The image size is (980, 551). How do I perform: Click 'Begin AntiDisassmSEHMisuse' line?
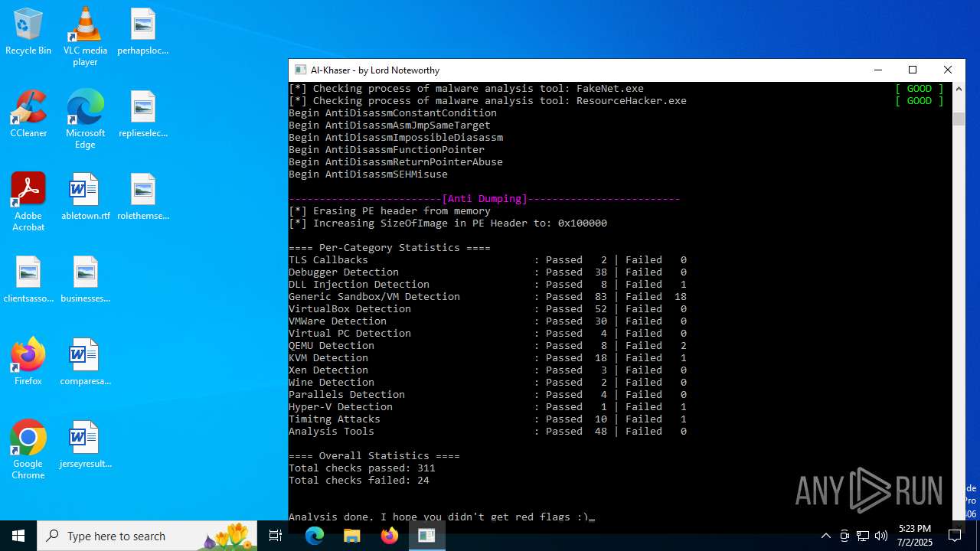coord(368,174)
